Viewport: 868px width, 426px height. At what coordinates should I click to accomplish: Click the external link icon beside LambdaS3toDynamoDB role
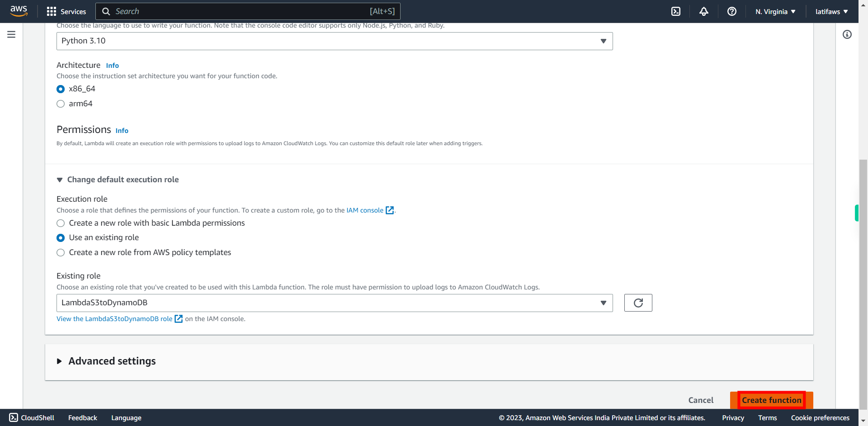click(179, 319)
